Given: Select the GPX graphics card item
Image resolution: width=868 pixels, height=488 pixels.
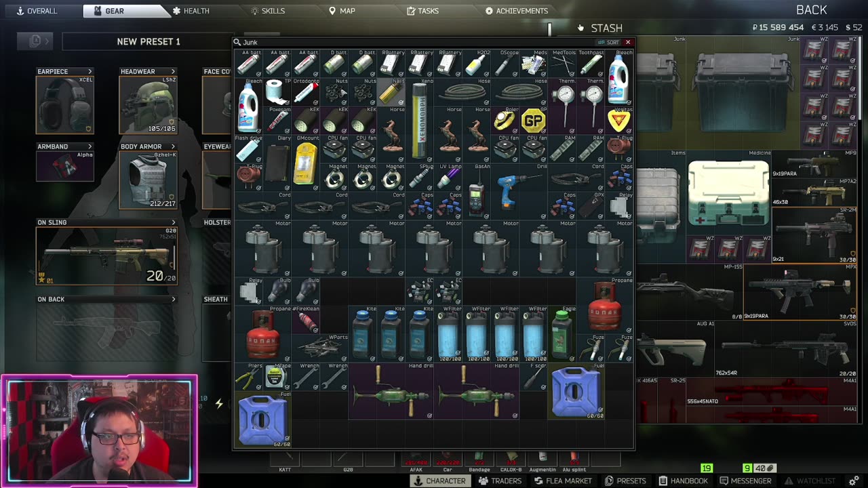Looking at the screenshot, I should click(591, 206).
